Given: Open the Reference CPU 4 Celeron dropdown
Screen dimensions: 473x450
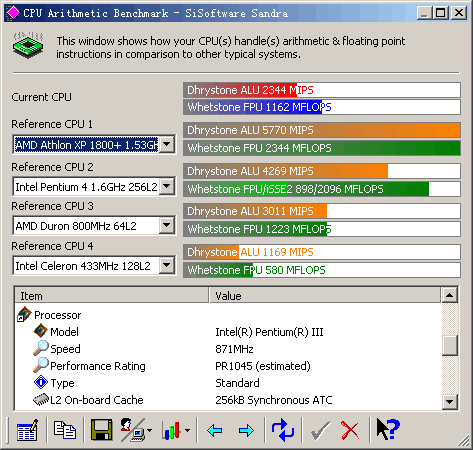Looking at the screenshot, I should click(167, 266).
